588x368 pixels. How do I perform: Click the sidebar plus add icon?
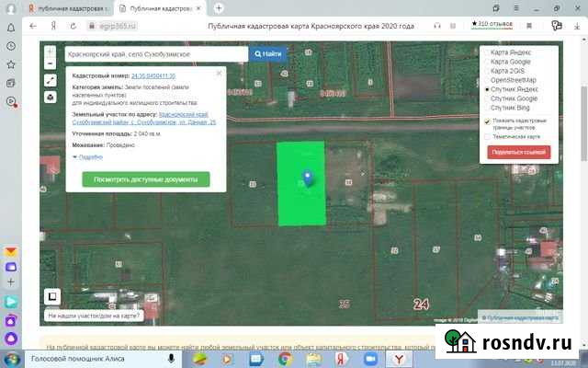pyautogui.click(x=11, y=282)
